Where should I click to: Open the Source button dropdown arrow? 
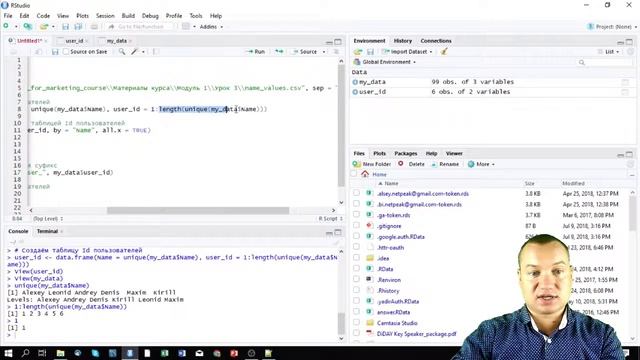click(x=324, y=52)
